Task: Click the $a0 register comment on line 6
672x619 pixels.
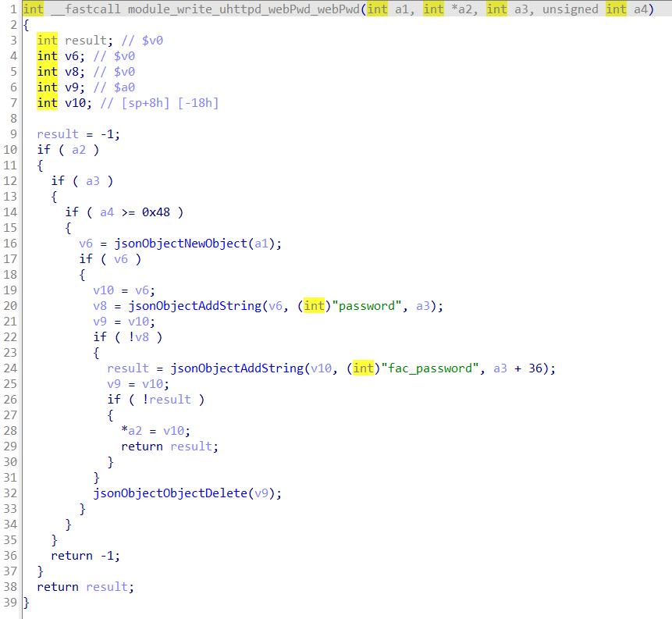Action: click(x=124, y=87)
